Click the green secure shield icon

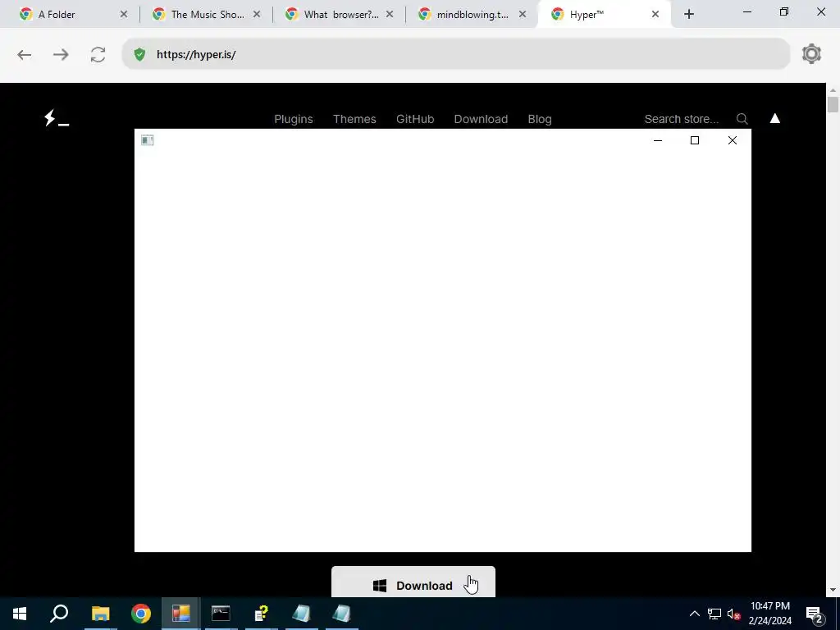[x=139, y=54]
